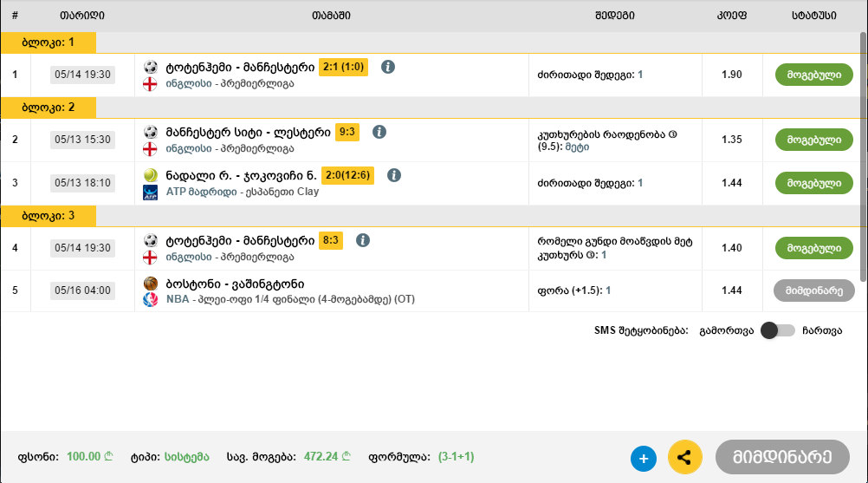The image size is (868, 483).
Task: Toggle the SMS შეტყობინება switch
Action: click(x=777, y=330)
